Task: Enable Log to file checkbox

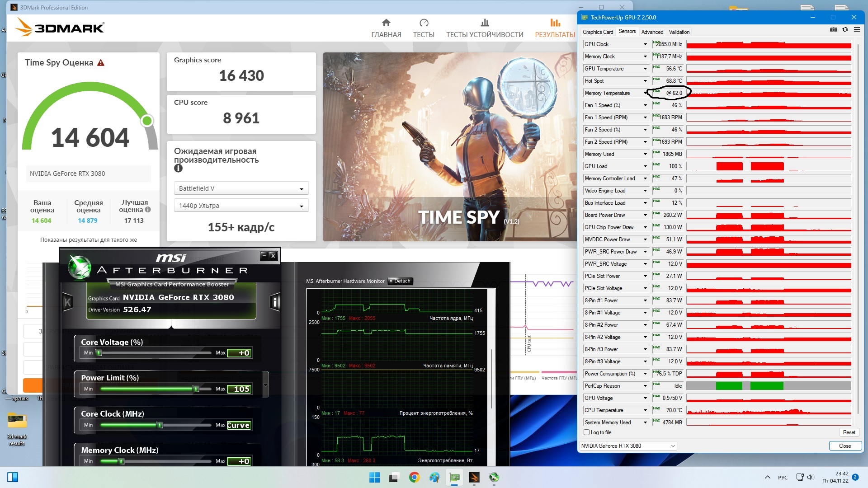Action: click(587, 432)
